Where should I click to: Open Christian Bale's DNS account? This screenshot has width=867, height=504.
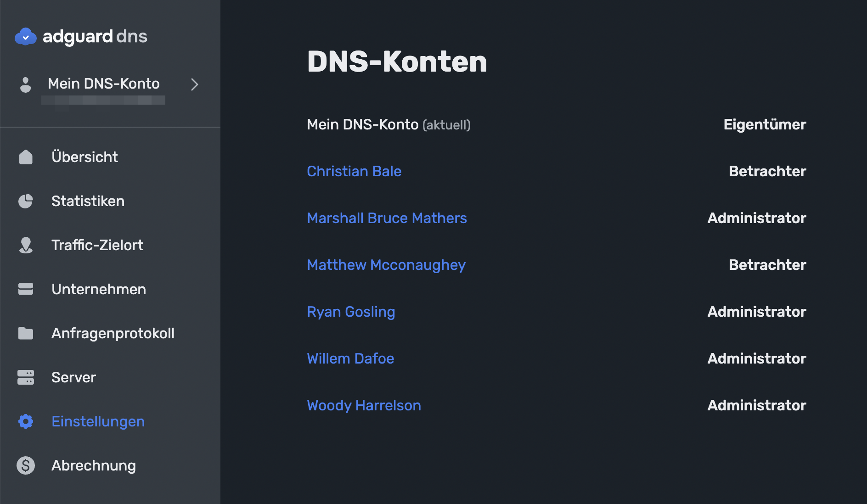click(354, 171)
